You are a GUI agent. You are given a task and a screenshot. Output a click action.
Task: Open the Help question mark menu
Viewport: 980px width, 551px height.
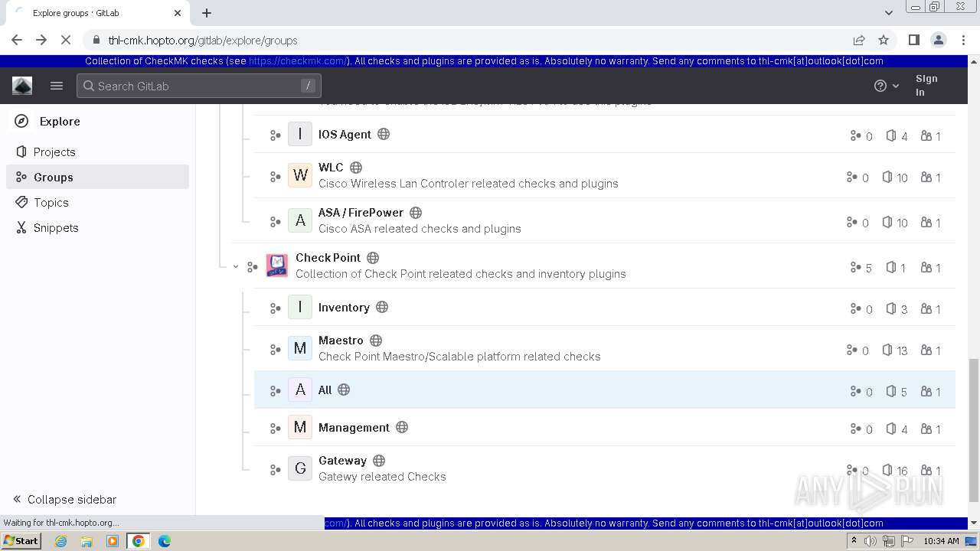887,86
